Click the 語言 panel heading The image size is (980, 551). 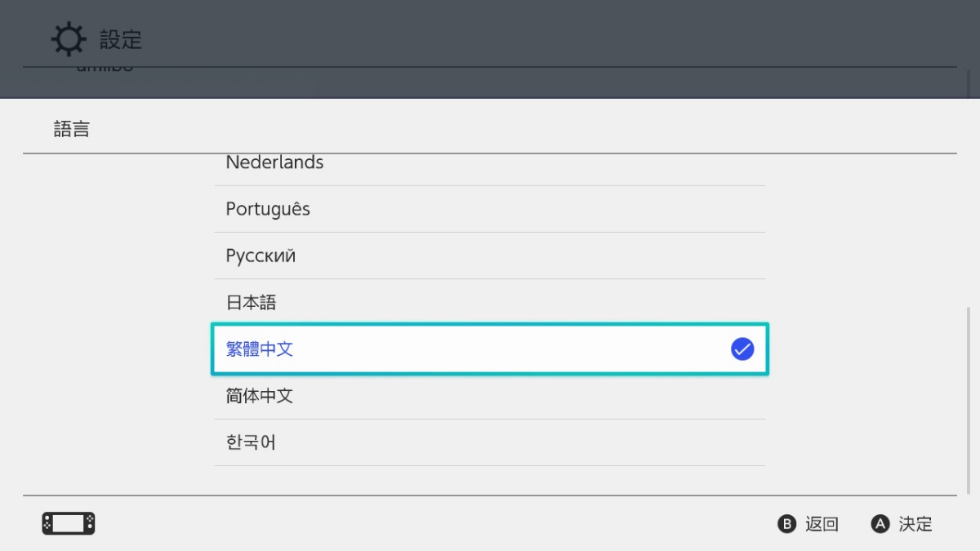coord(72,129)
